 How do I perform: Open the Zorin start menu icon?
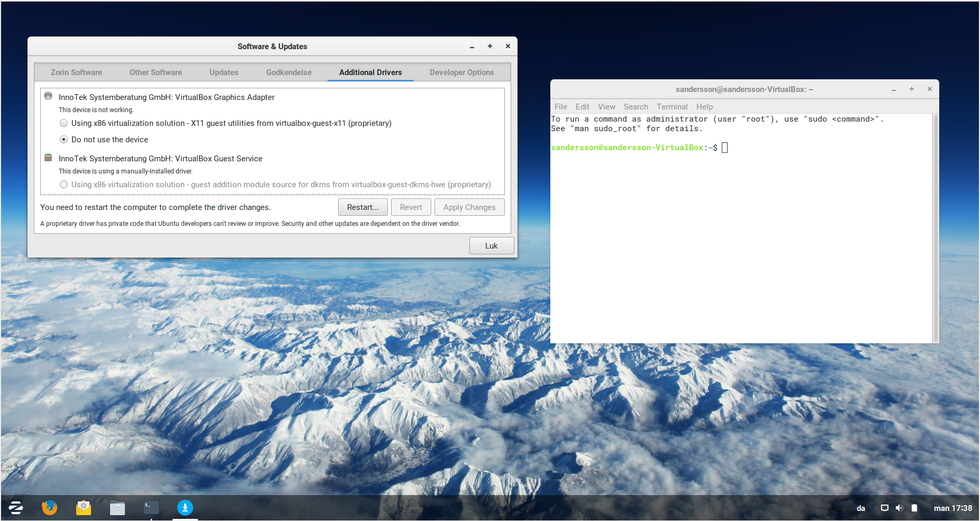[16, 508]
